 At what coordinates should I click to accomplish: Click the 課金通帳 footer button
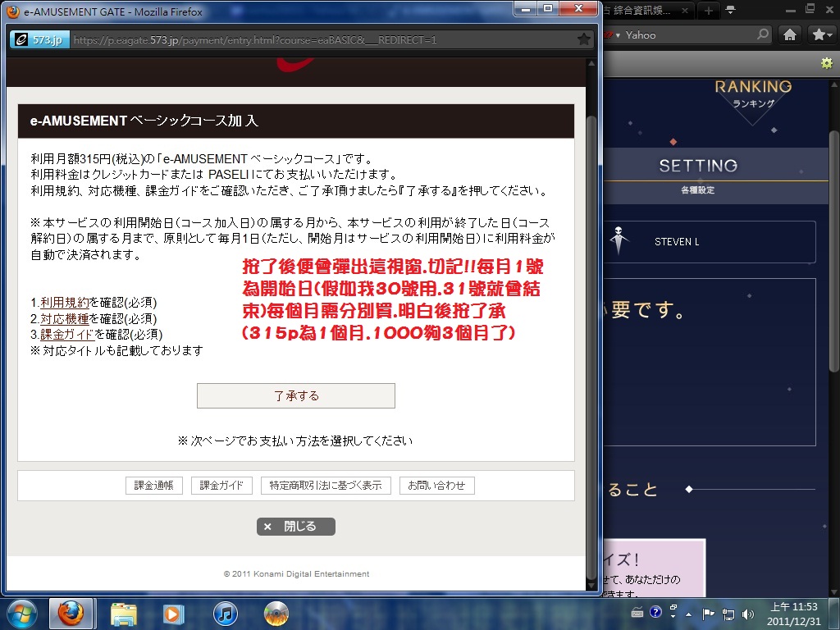pyautogui.click(x=154, y=486)
